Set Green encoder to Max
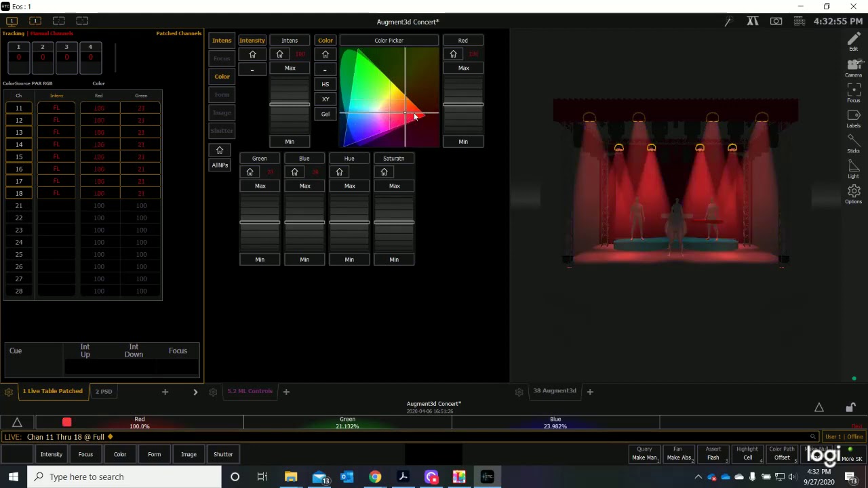 [260, 186]
